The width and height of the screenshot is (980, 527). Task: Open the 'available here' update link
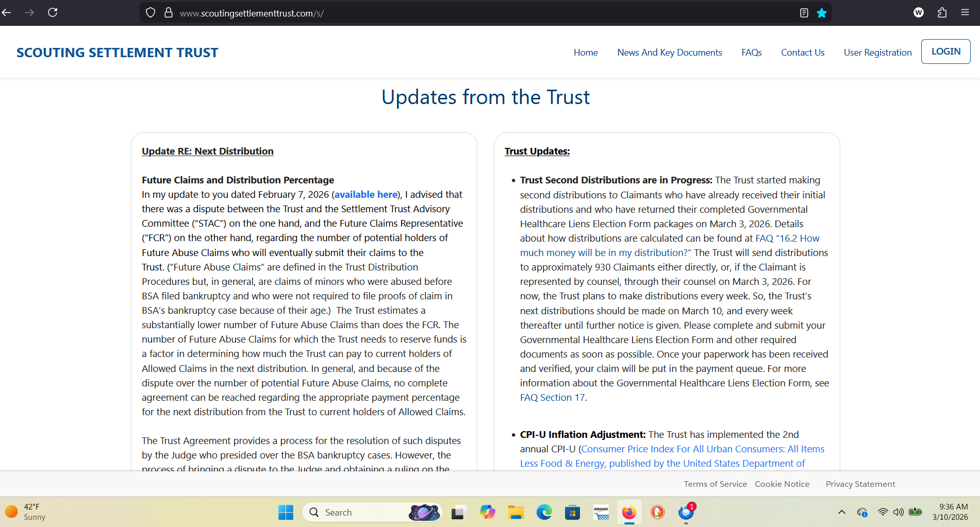point(366,194)
